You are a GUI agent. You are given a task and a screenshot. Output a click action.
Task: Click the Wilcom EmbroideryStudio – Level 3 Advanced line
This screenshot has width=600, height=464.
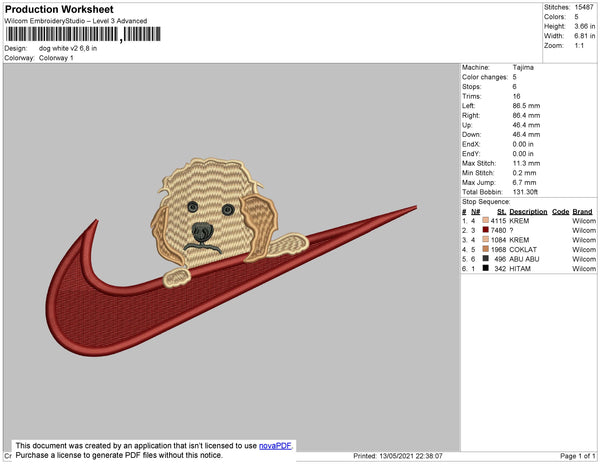coord(76,21)
